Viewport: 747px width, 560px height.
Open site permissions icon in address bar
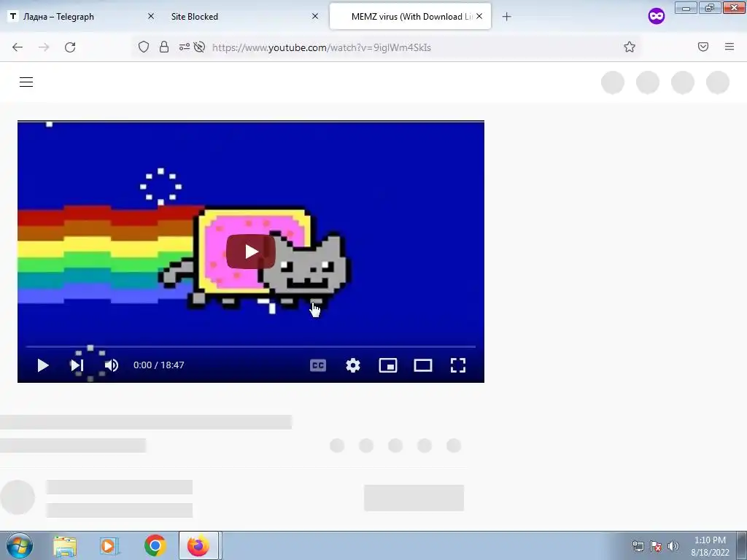pyautogui.click(x=185, y=47)
